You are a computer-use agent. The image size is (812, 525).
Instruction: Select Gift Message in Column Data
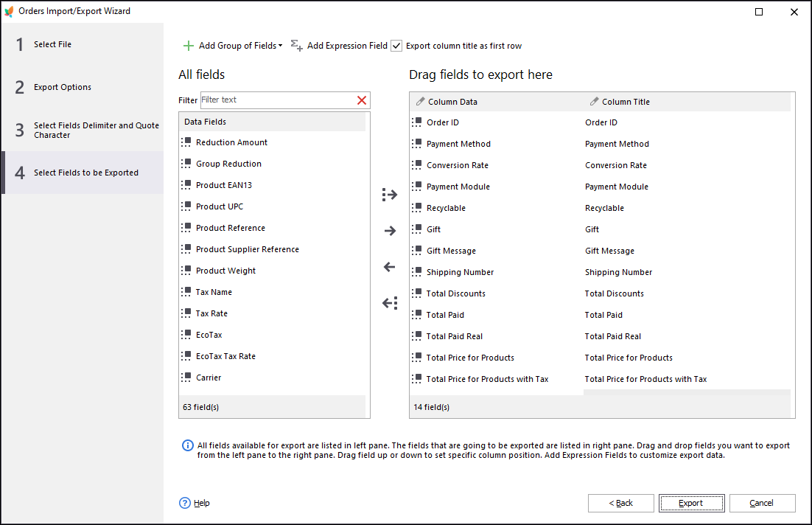click(451, 251)
